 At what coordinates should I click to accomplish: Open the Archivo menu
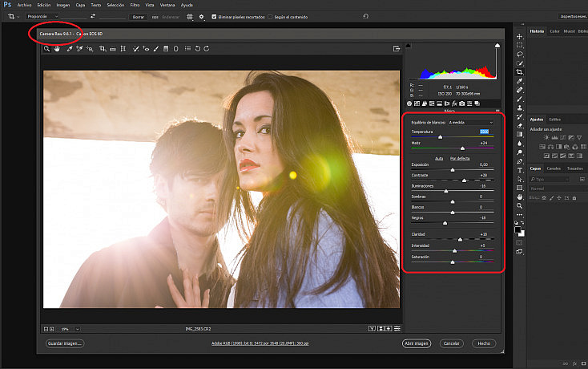[24, 5]
